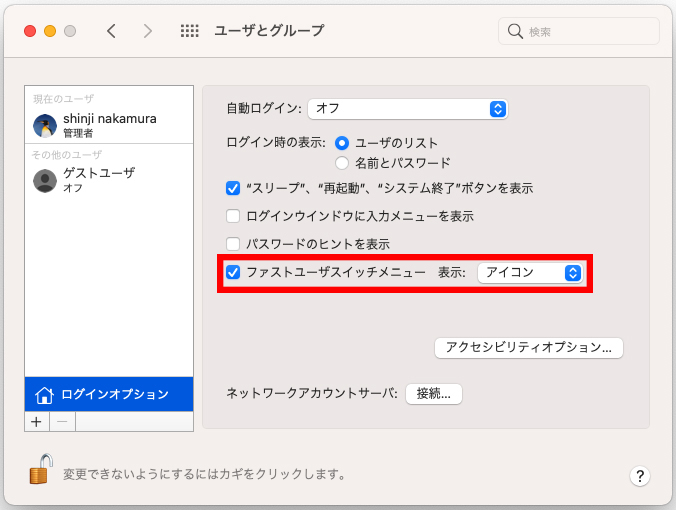
Task: Minimize the window with the yellow button
Action: pos(50,31)
